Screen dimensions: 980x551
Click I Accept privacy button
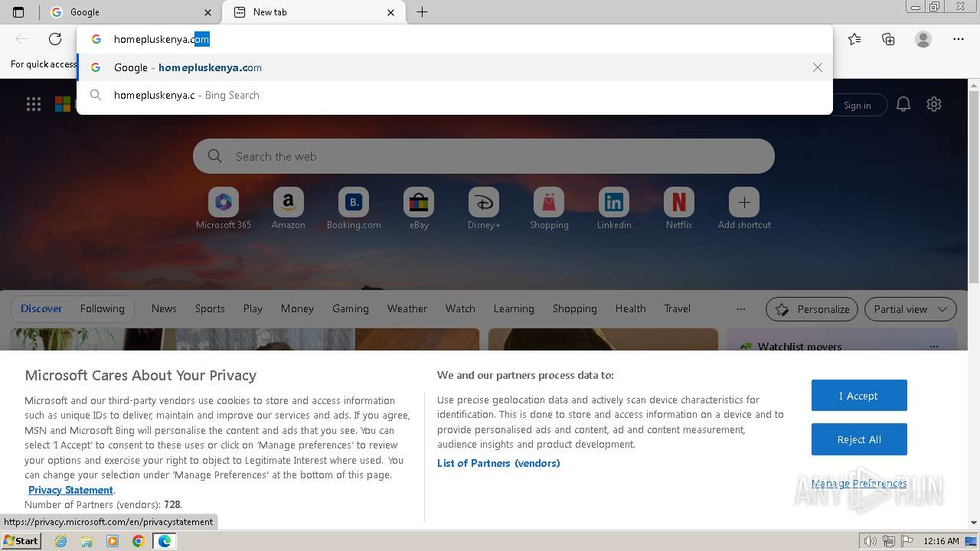(x=859, y=396)
